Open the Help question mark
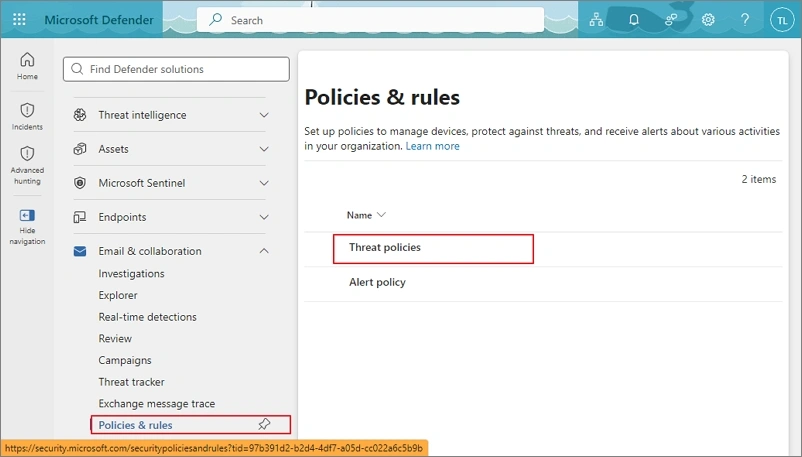 click(x=745, y=19)
